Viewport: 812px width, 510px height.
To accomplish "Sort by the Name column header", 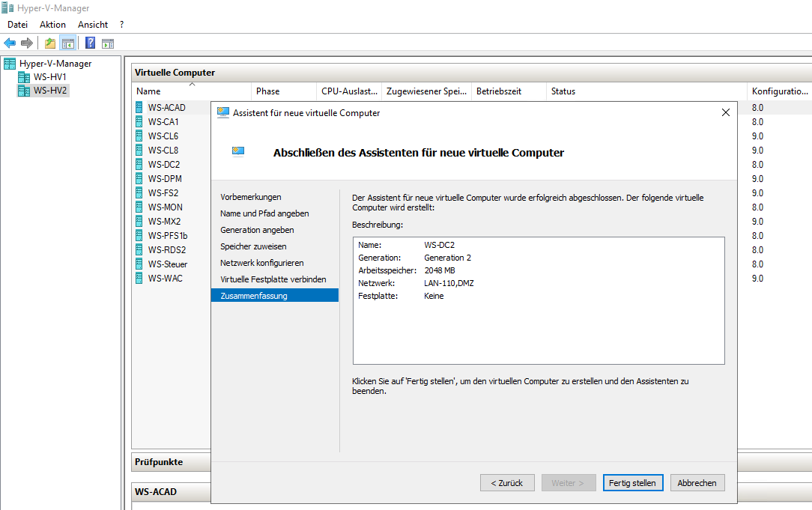I will (x=192, y=91).
